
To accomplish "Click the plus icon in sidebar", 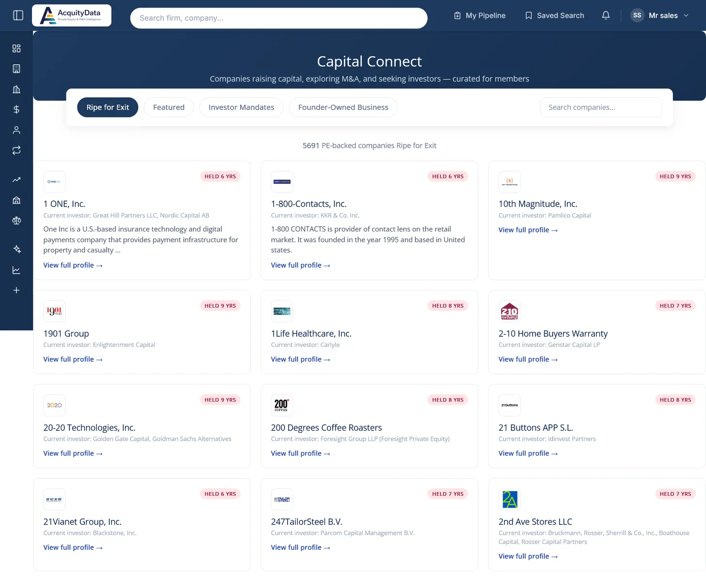I will (x=16, y=290).
